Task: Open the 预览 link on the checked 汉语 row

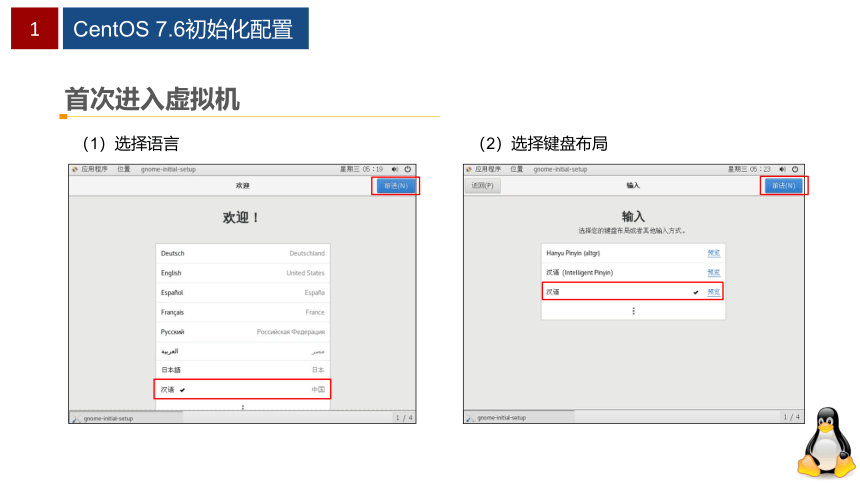Action: 714,292
